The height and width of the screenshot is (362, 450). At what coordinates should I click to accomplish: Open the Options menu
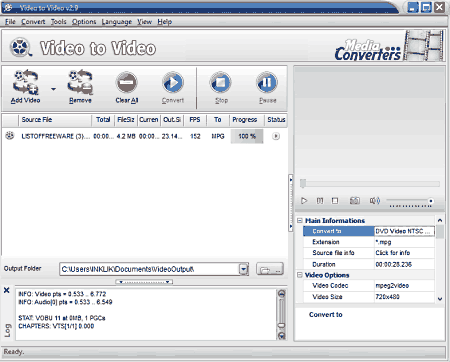click(84, 22)
